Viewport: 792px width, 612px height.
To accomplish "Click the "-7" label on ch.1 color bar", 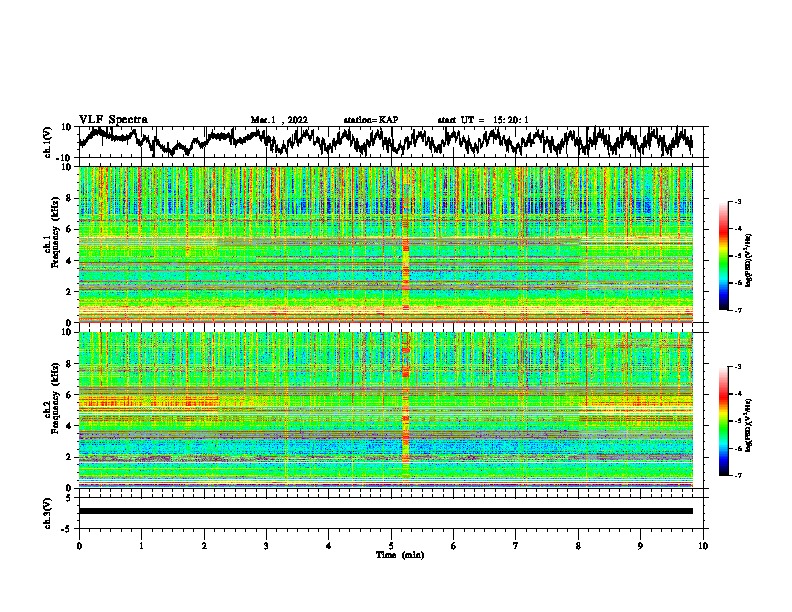I will click(x=738, y=310).
